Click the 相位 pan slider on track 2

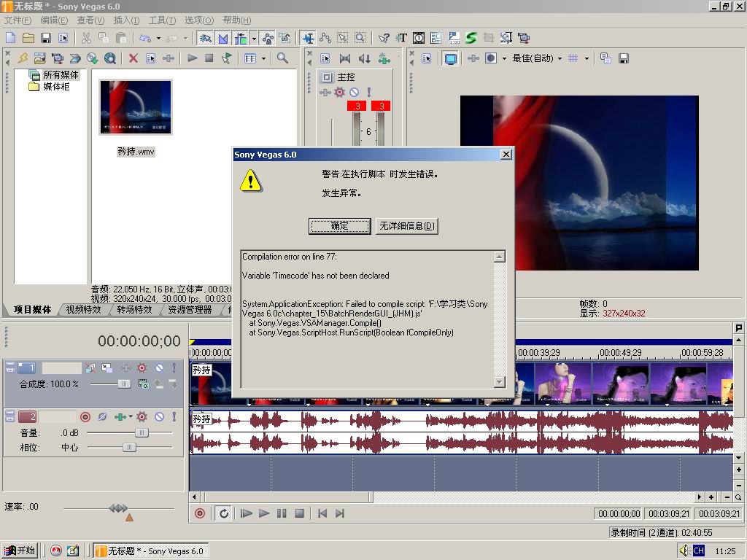[129, 448]
